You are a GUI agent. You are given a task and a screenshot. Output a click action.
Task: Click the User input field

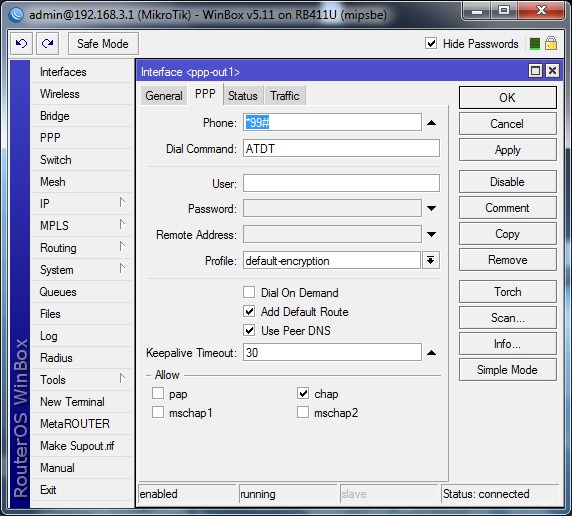point(341,183)
